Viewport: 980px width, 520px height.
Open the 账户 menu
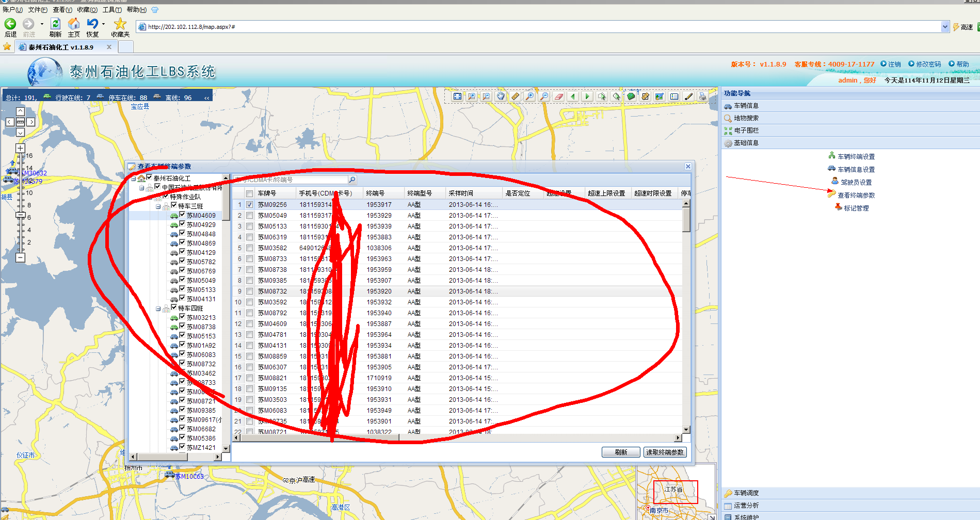coord(12,10)
